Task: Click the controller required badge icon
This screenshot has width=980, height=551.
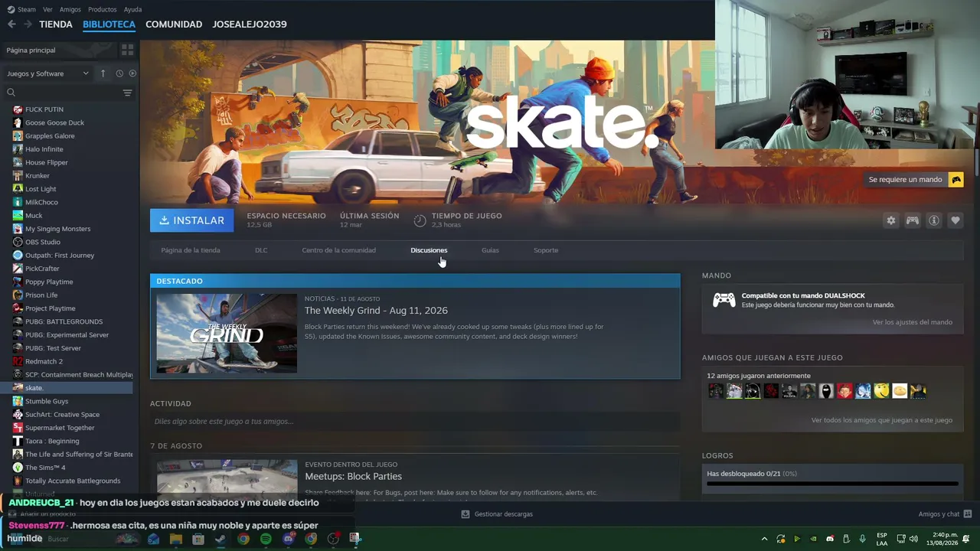Action: (x=955, y=179)
